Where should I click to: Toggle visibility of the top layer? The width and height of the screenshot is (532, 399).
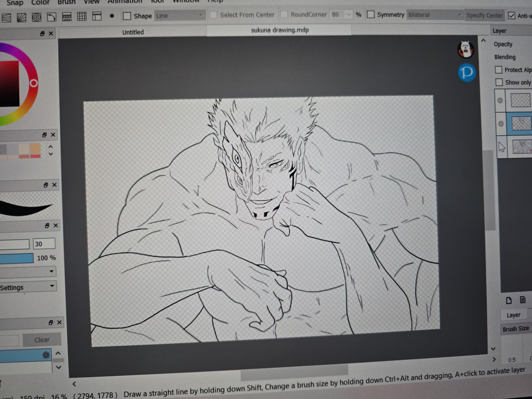click(x=500, y=100)
